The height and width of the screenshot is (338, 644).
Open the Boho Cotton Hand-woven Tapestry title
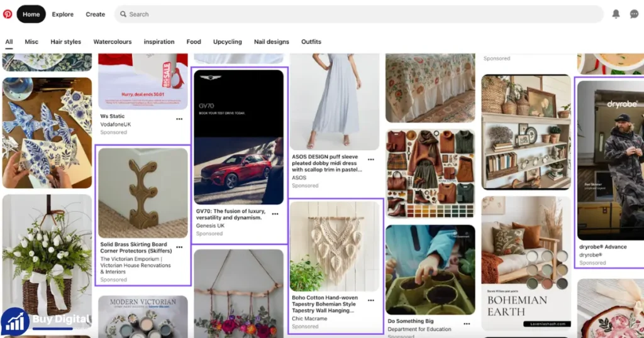pos(325,304)
